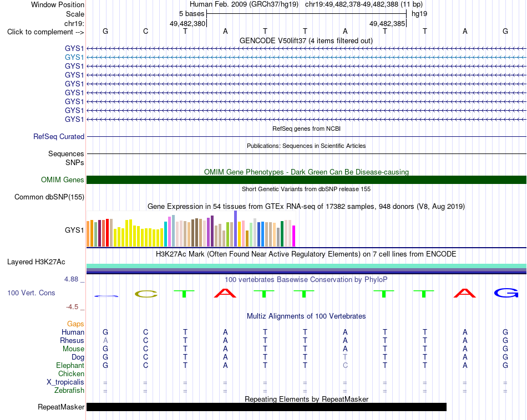Click the orange "Gaps" label
Screen dimensions: 527x420
tap(75, 324)
